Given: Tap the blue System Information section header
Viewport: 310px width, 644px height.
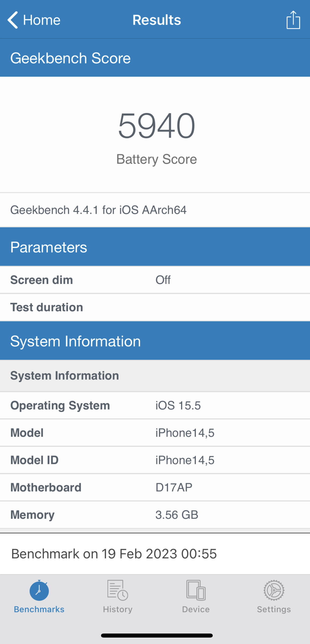Looking at the screenshot, I should tap(155, 341).
